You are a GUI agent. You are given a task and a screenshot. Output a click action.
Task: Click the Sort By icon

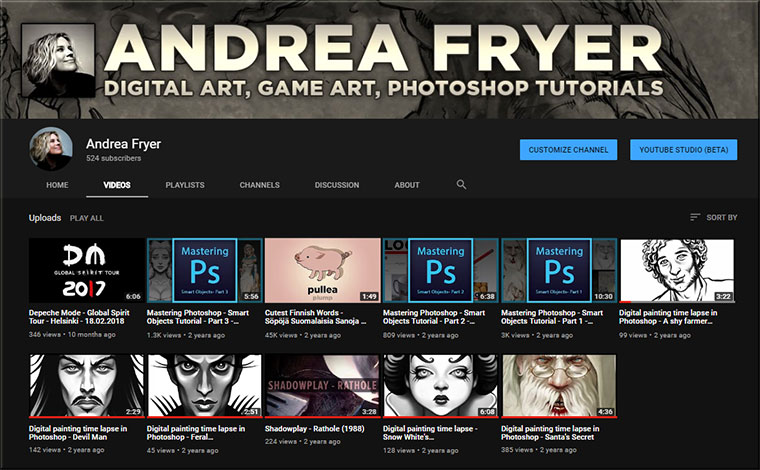(x=695, y=217)
